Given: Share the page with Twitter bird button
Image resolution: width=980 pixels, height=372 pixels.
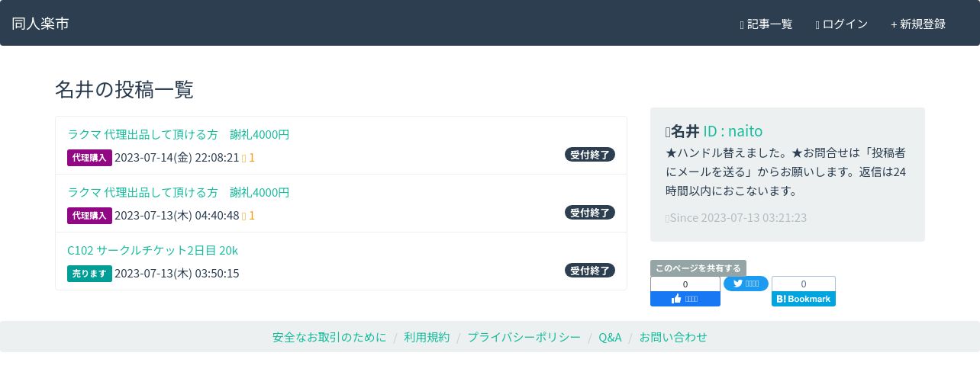Looking at the screenshot, I should tap(746, 284).
